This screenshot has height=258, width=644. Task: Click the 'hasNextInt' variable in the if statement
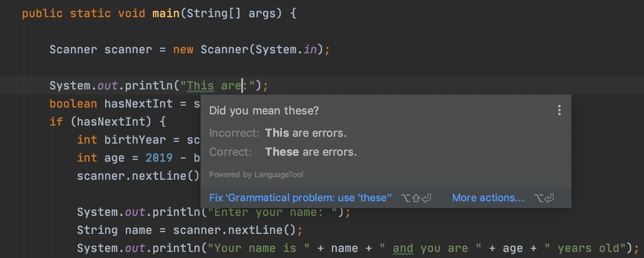tap(111, 122)
